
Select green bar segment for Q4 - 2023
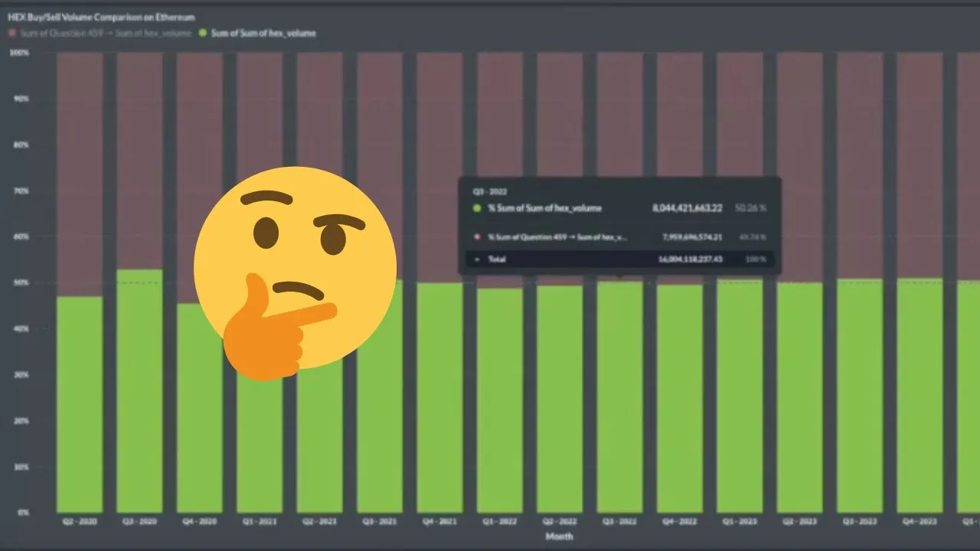click(x=920, y=395)
